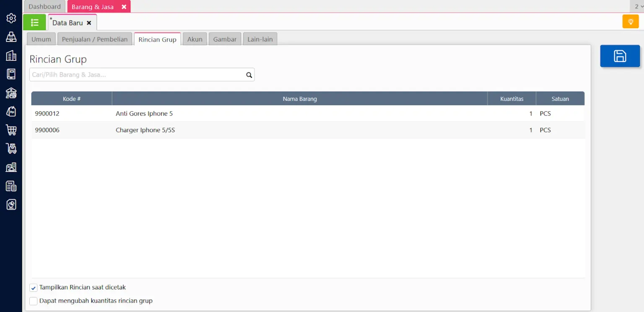Open the cash register module icon
Screen dimensions: 644x312
pyautogui.click(x=11, y=37)
